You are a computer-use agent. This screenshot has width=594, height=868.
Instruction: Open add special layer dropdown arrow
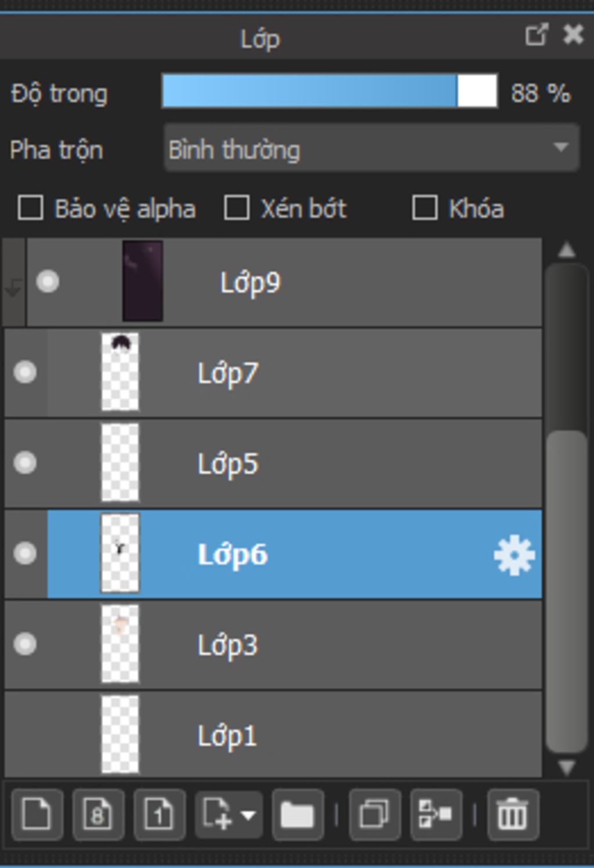coord(248,815)
